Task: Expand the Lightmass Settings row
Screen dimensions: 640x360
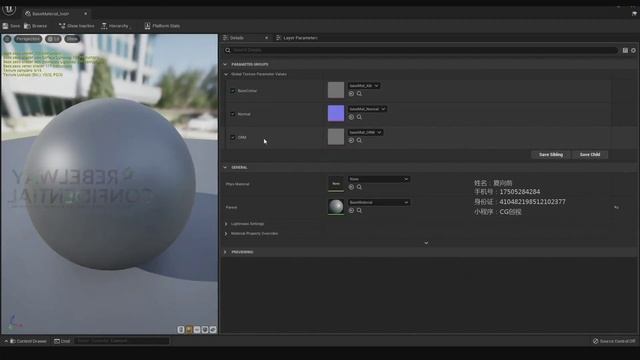Action: tap(226, 224)
